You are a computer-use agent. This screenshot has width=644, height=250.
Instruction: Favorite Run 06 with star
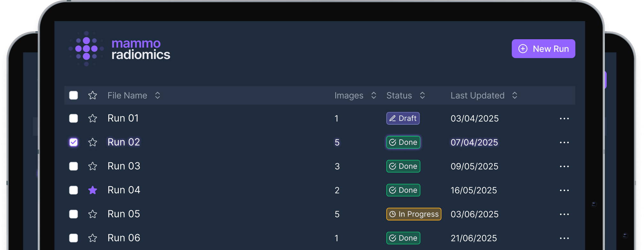coord(93,238)
